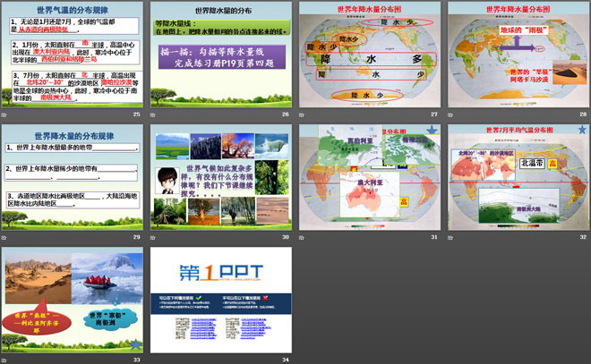591x364 pixels.
Task: Click slide number label 27
Action: pos(434,114)
